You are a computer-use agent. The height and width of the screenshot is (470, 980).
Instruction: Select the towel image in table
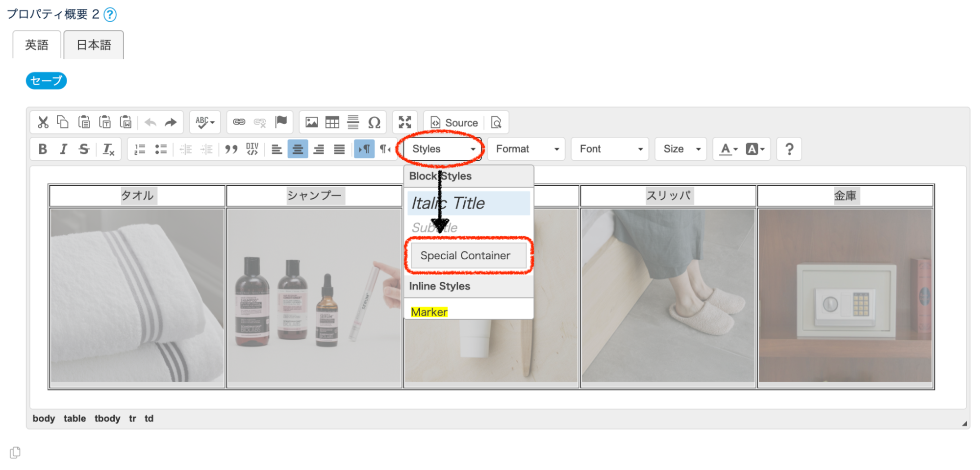pos(137,296)
